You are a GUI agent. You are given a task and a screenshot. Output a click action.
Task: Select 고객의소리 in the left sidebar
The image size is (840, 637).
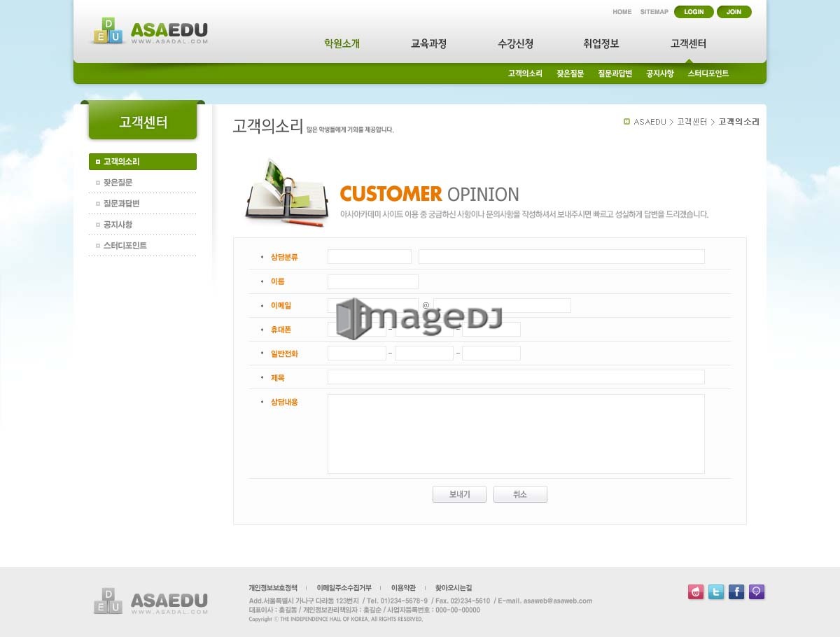[143, 162]
